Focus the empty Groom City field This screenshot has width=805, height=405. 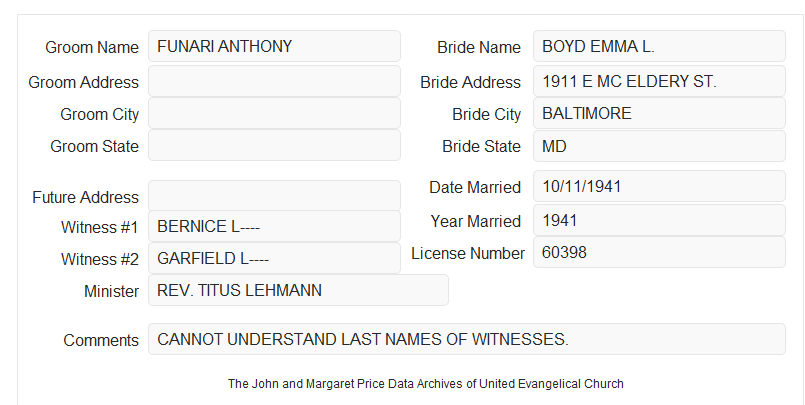pos(274,113)
